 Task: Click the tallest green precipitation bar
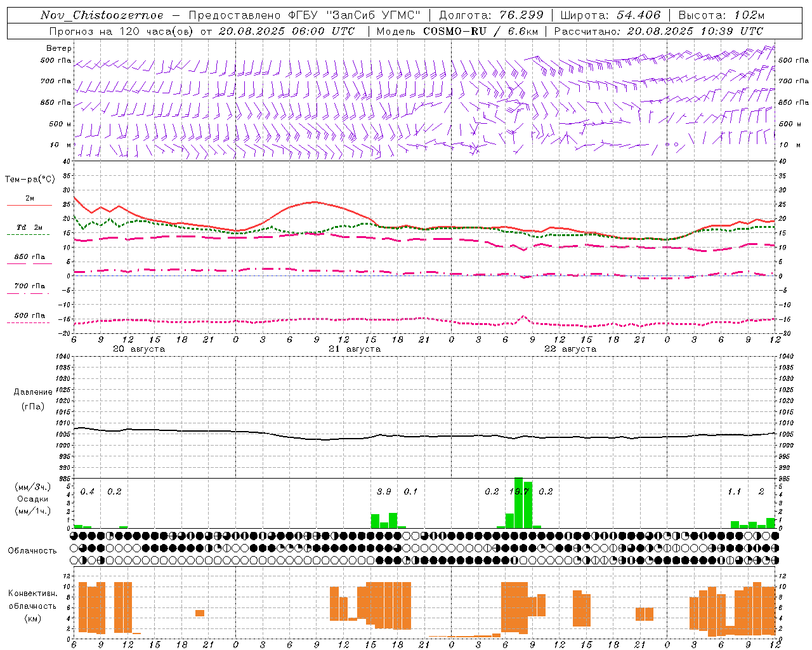518,503
